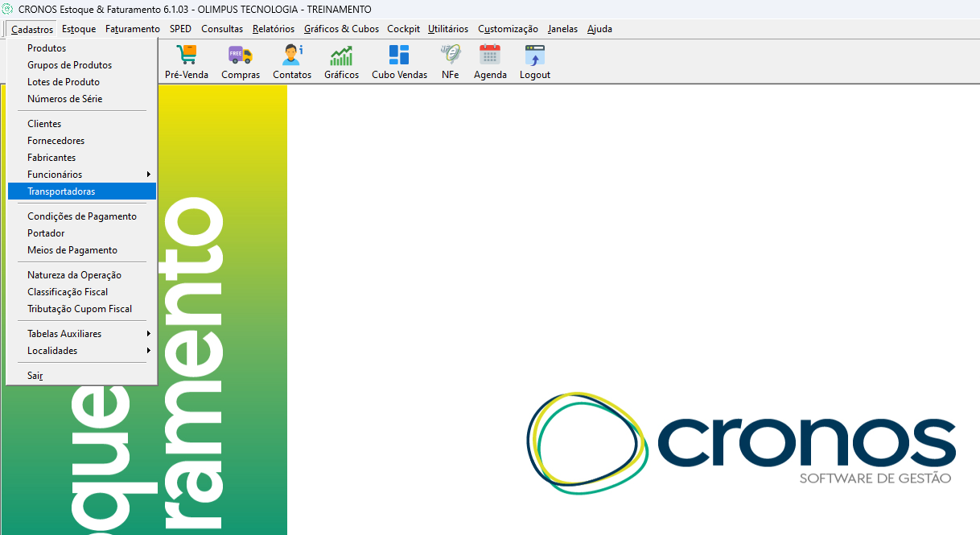
Task: Open the Compras truck icon
Action: tap(240, 55)
